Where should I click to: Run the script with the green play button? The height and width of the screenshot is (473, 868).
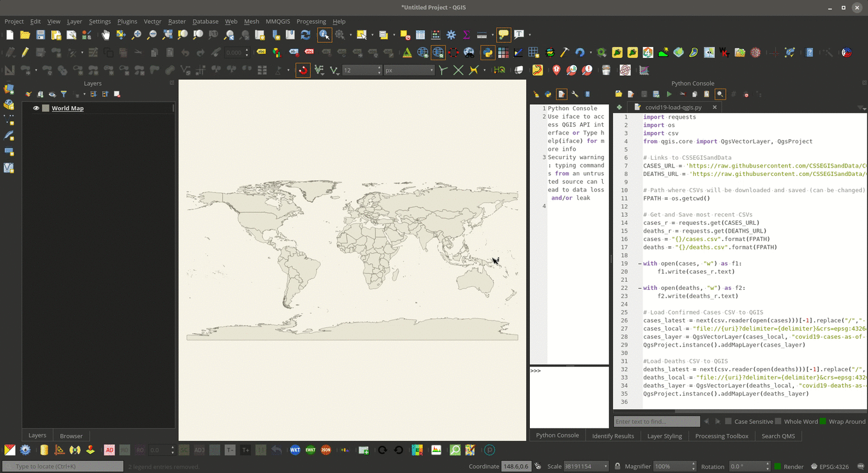pos(669,94)
